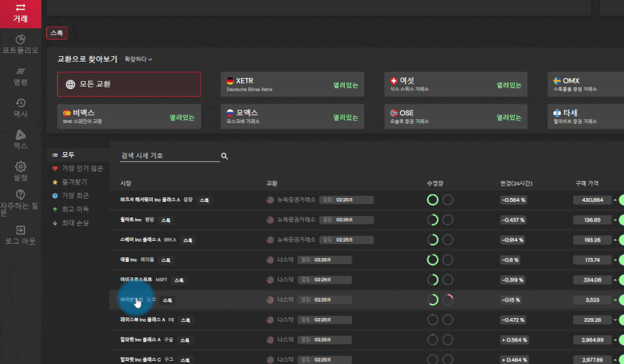
Task: Open the 역사 history clock icon
Action: 20,103
